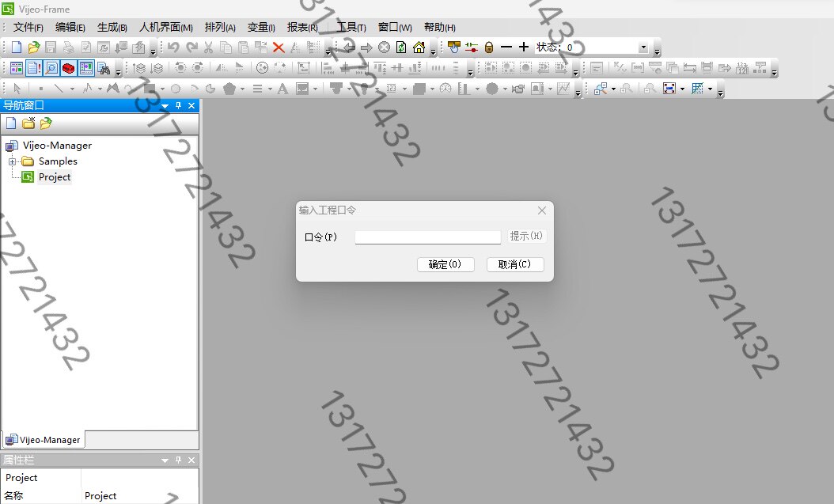The image size is (834, 504).
Task: Toggle the document-with-exclamation feedback window button
Action: (34, 68)
